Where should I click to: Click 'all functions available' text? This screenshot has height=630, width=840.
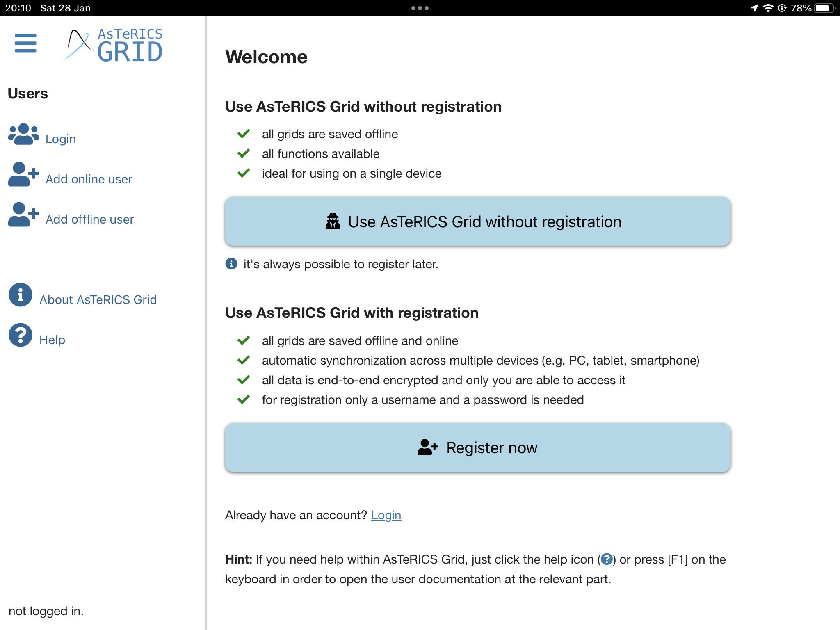click(x=321, y=154)
